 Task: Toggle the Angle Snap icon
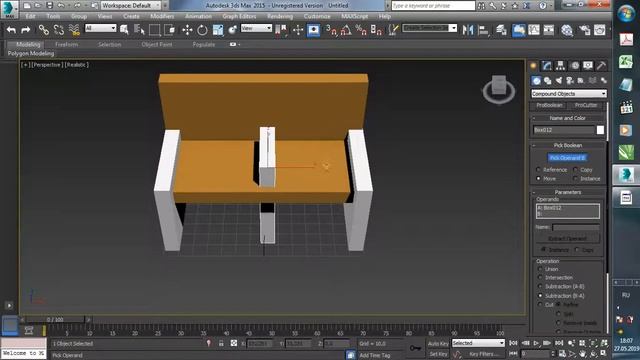(346, 30)
